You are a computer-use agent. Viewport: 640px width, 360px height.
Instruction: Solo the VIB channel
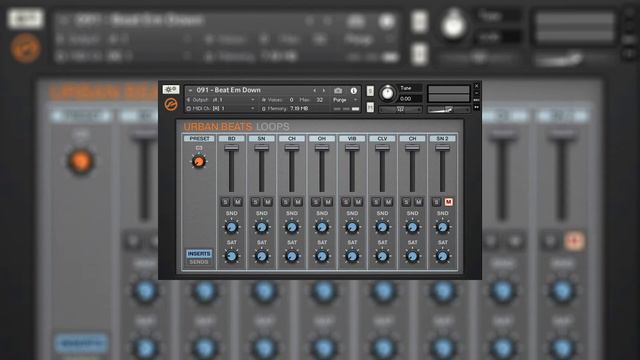tap(346, 202)
